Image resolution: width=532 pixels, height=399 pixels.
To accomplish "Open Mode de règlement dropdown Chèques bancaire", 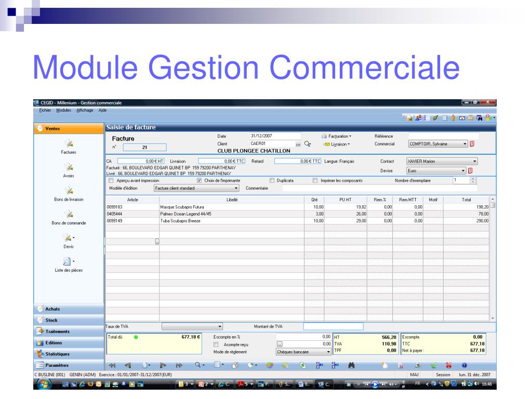I will point(303,352).
